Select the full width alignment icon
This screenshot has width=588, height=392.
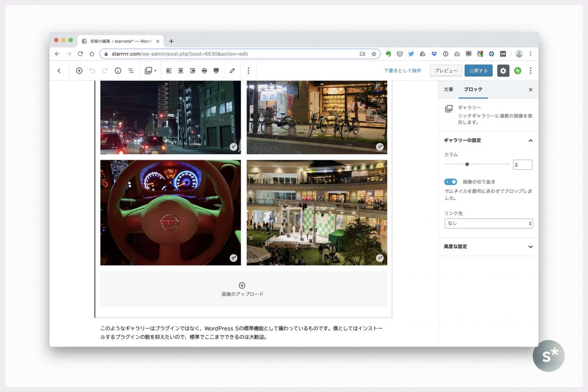216,71
